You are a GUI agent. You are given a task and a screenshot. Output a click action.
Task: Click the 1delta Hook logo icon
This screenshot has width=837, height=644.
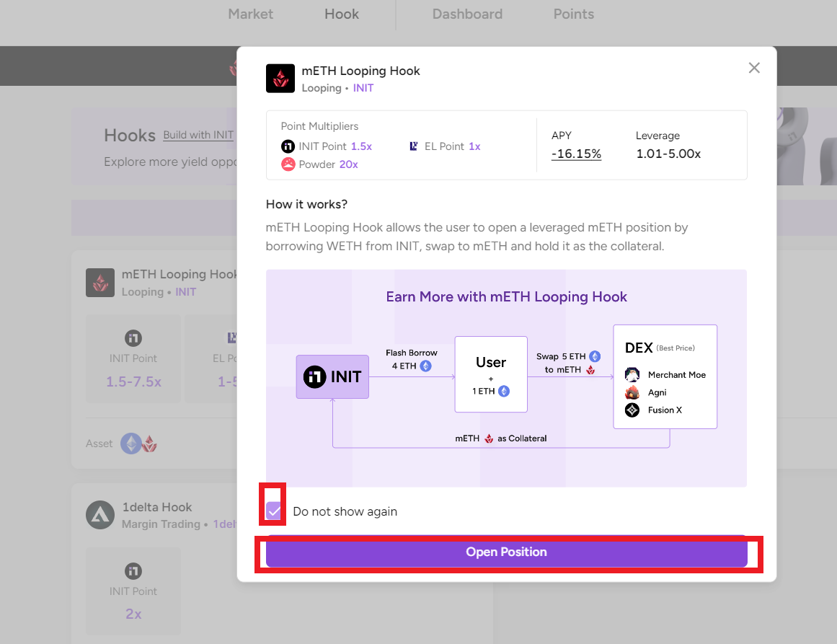(100, 515)
